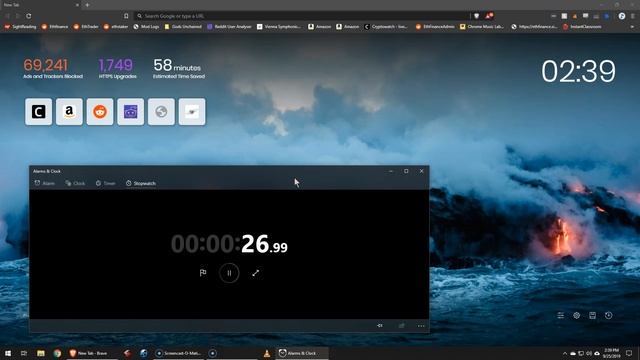The height and width of the screenshot is (360, 640).
Task: Switch to the Alarm tab
Action: 44,183
